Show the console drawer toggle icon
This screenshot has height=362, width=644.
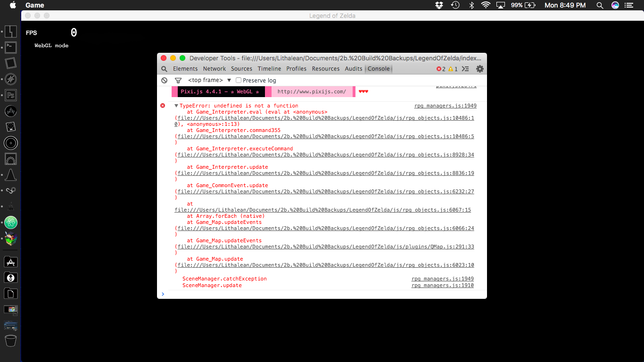click(465, 69)
